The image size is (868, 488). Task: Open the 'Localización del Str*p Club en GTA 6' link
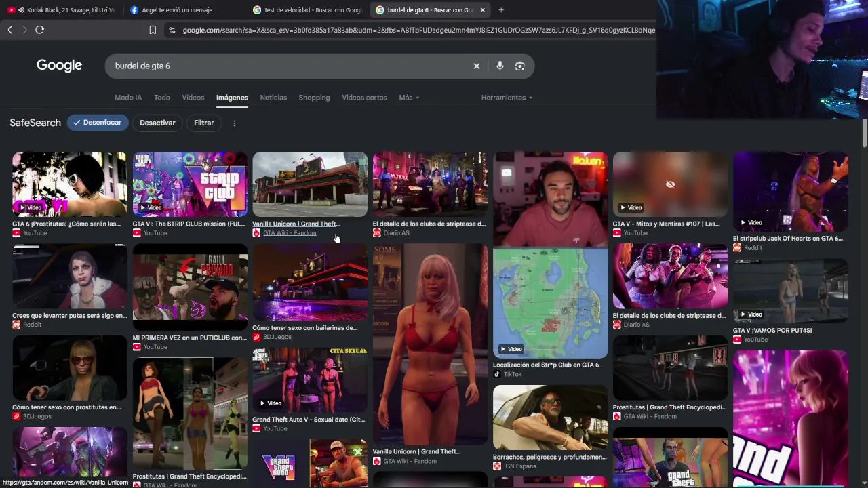[x=546, y=365]
